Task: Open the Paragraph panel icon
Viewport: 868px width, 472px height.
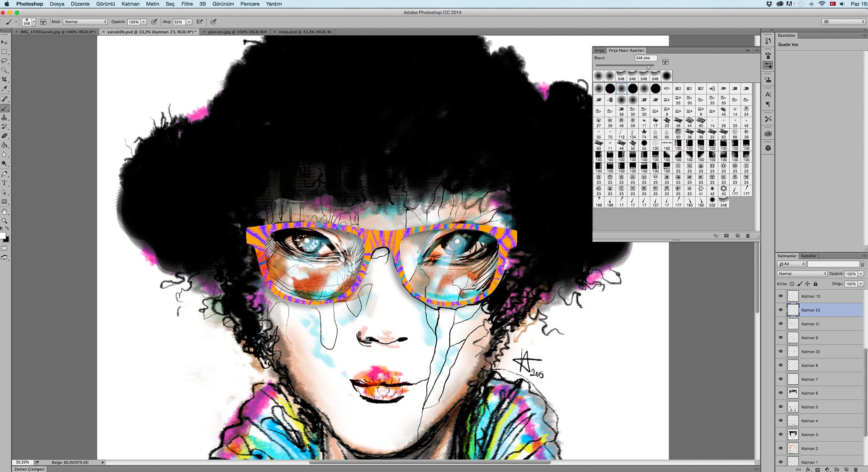Action: click(768, 104)
